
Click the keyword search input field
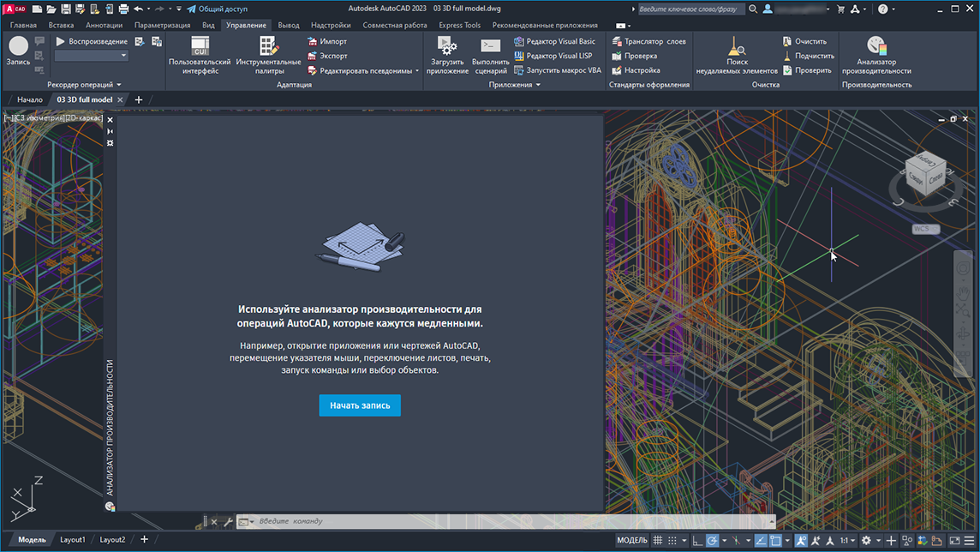(690, 9)
